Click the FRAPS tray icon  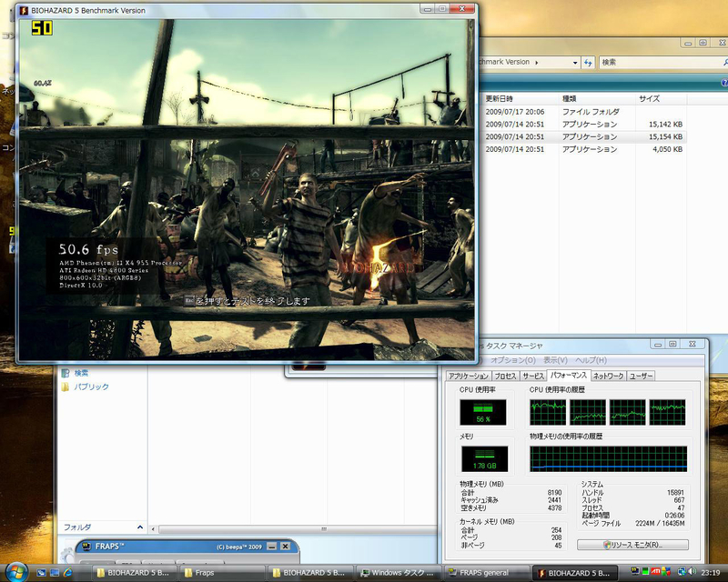(634, 571)
